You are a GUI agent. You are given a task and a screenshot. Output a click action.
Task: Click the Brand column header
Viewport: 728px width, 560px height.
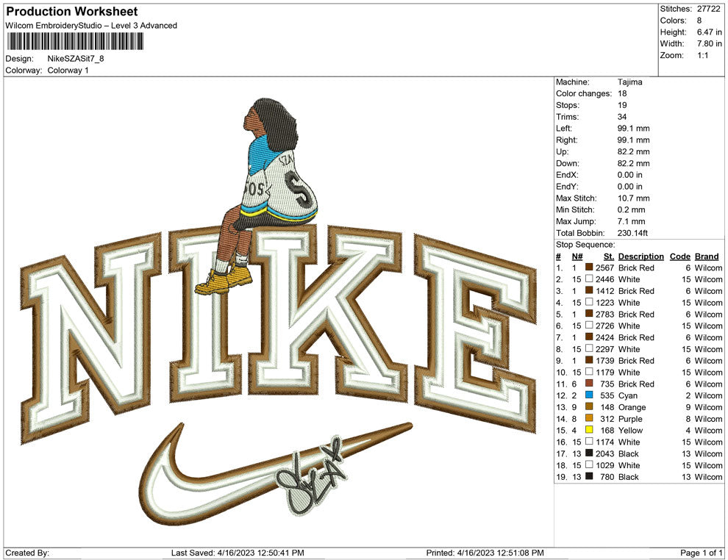[x=707, y=256]
